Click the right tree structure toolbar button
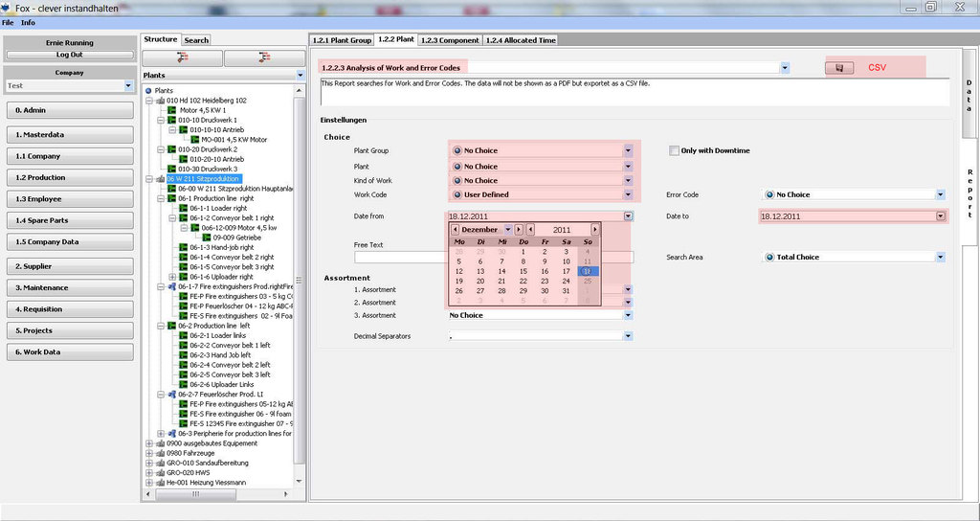 [x=263, y=58]
